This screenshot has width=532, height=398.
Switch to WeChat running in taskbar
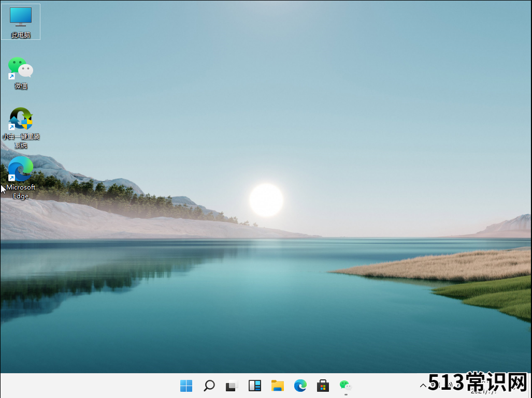[x=346, y=386]
